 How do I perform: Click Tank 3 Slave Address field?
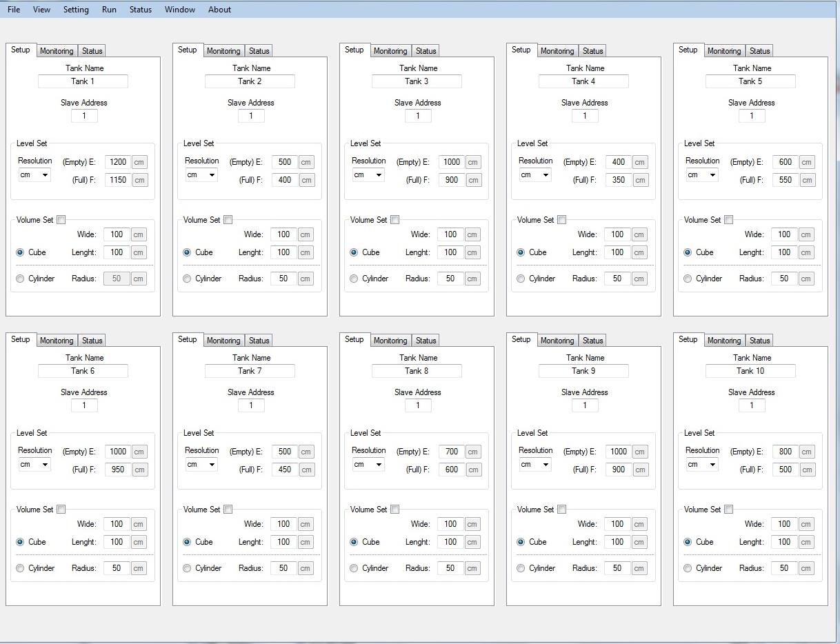click(418, 116)
